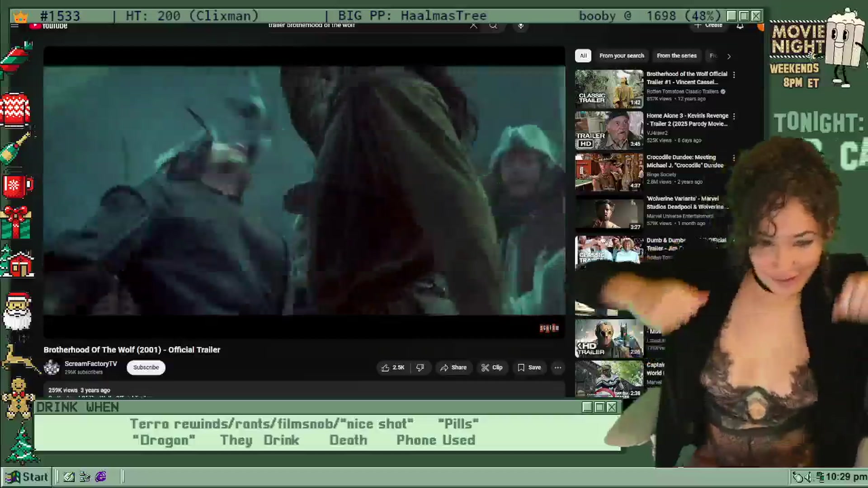Open the YouTube hamburger guide menu
The height and width of the screenshot is (488, 868).
[14, 25]
